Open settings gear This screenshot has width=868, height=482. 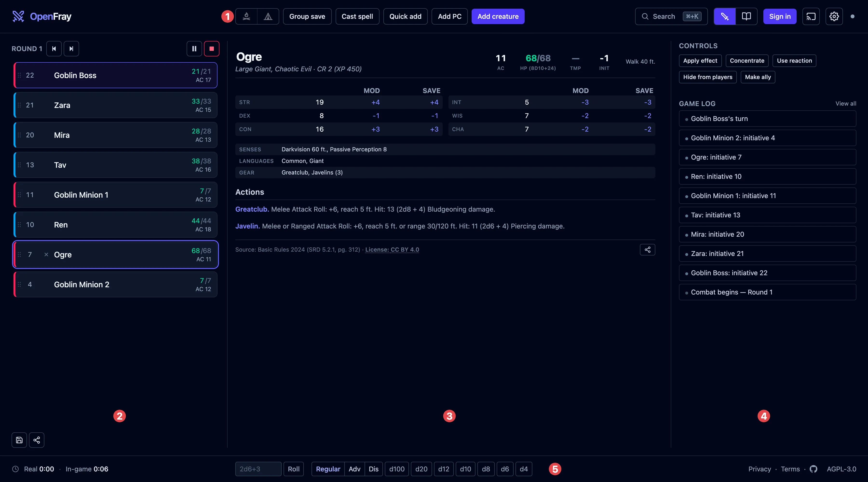click(834, 16)
